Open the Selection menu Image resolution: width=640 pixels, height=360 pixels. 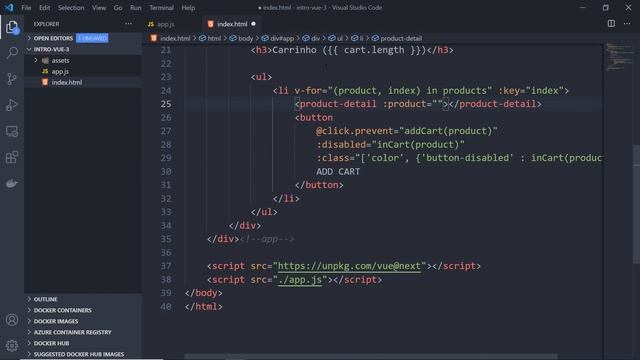(71, 8)
